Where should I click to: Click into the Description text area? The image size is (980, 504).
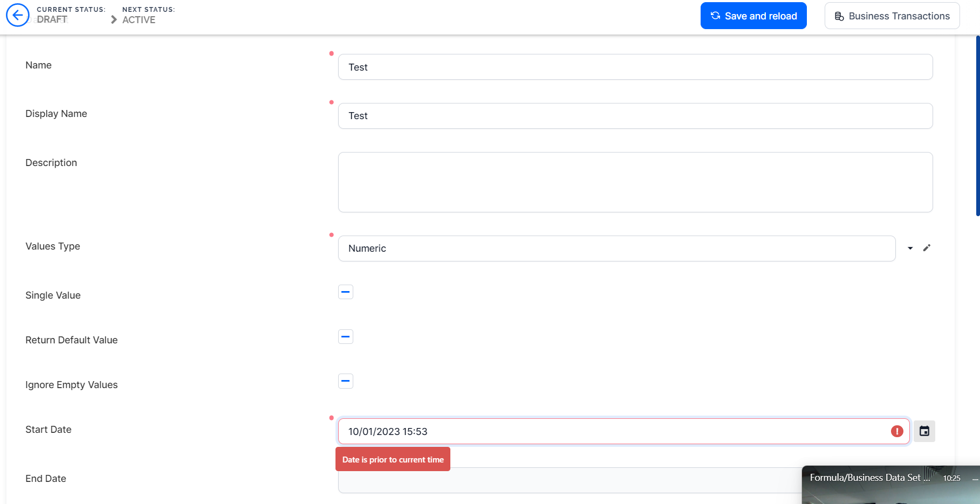(635, 182)
